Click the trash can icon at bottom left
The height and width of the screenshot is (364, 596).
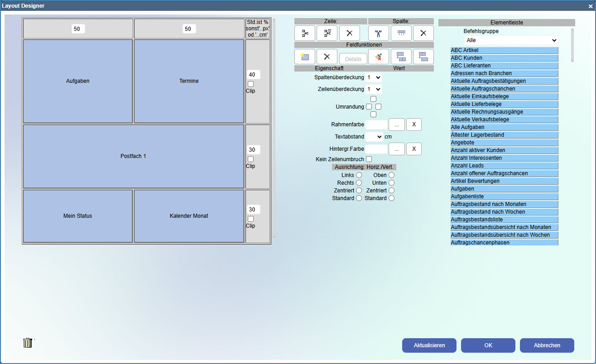tap(28, 343)
